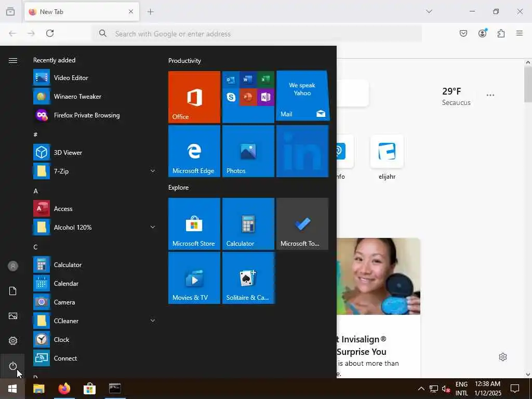Click the Power button in Start menu
The width and height of the screenshot is (532, 399).
click(12, 366)
